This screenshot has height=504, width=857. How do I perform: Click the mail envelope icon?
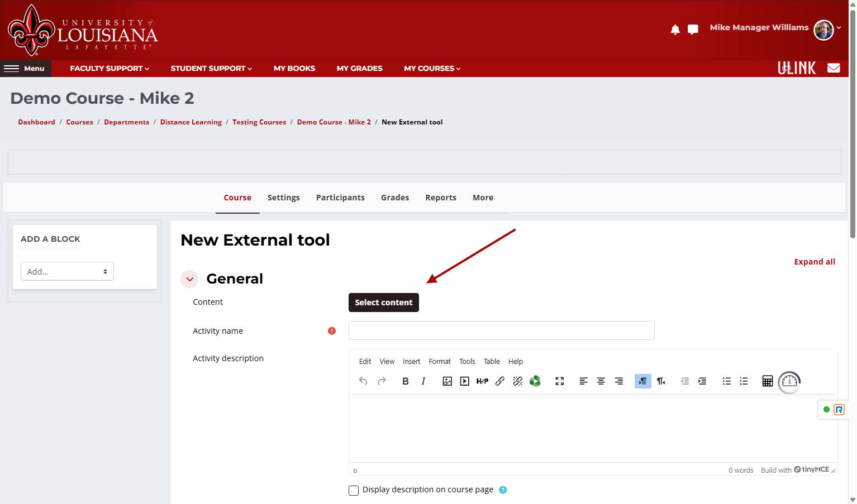tap(834, 68)
